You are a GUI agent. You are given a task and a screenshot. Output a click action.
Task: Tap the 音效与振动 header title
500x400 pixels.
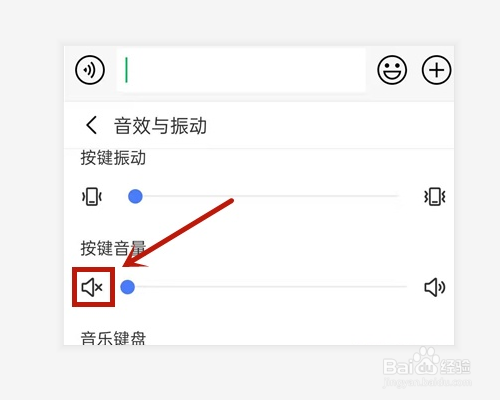tap(160, 126)
